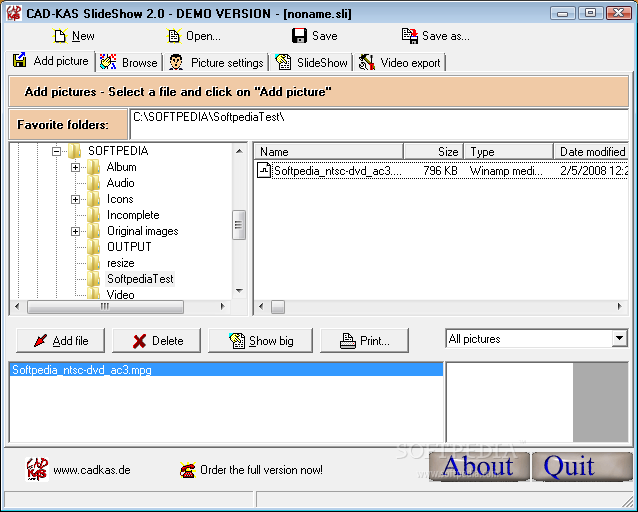Click the file list scroll right arrow
638x512 pixels.
620,306
